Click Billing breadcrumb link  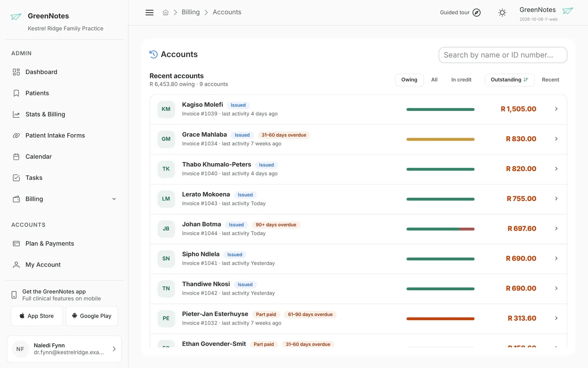tap(191, 12)
